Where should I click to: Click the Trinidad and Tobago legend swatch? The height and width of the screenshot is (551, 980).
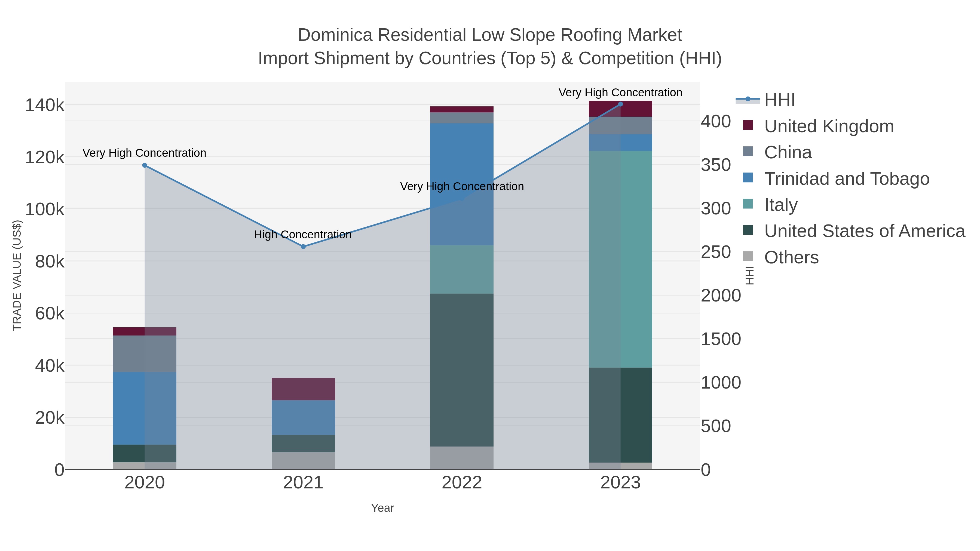coord(748,178)
